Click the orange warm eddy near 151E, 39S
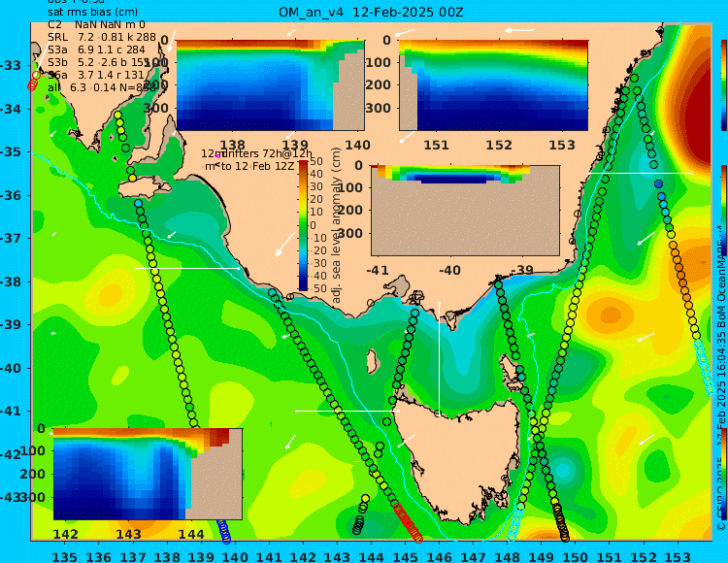728x563 pixels. coord(608,315)
